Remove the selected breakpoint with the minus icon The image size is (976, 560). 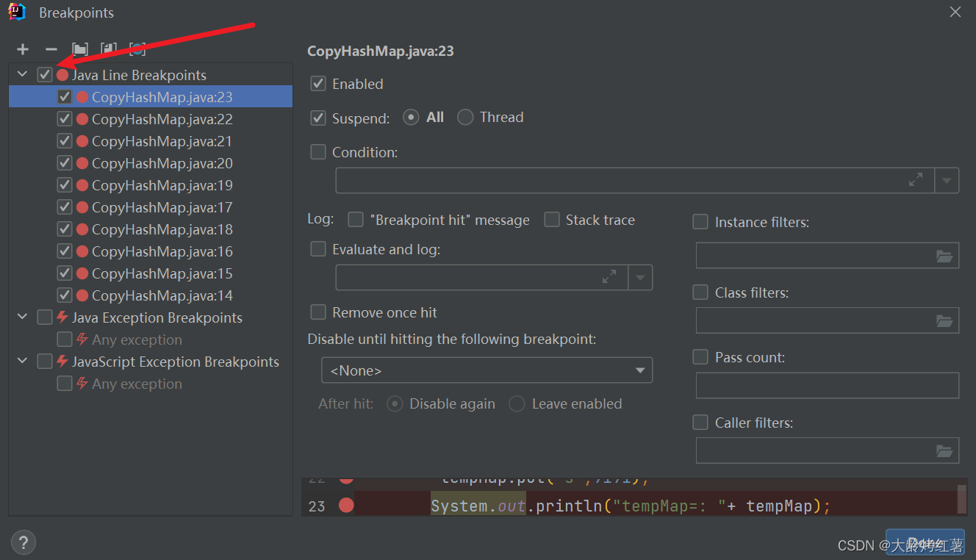pos(51,49)
